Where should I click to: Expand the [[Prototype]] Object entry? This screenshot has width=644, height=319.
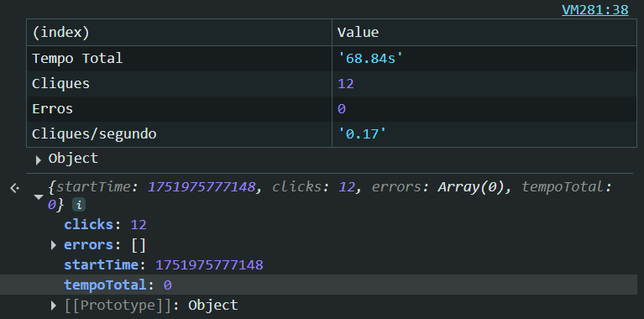click(x=54, y=306)
